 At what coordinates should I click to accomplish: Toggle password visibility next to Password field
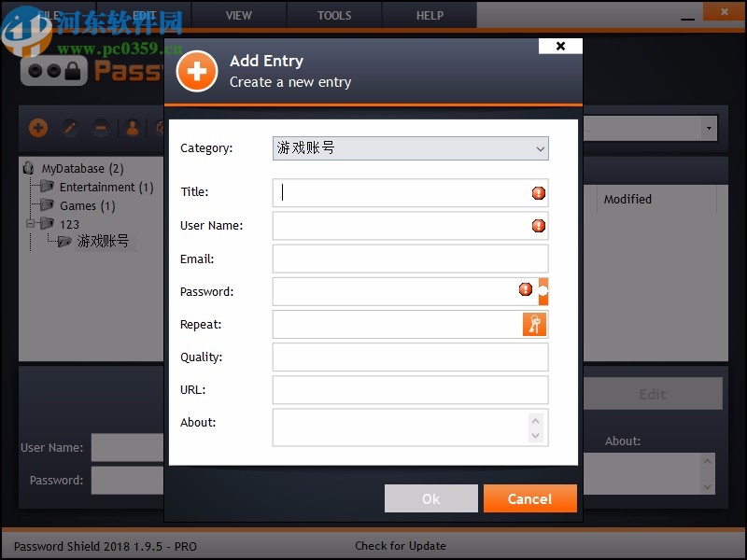click(543, 291)
